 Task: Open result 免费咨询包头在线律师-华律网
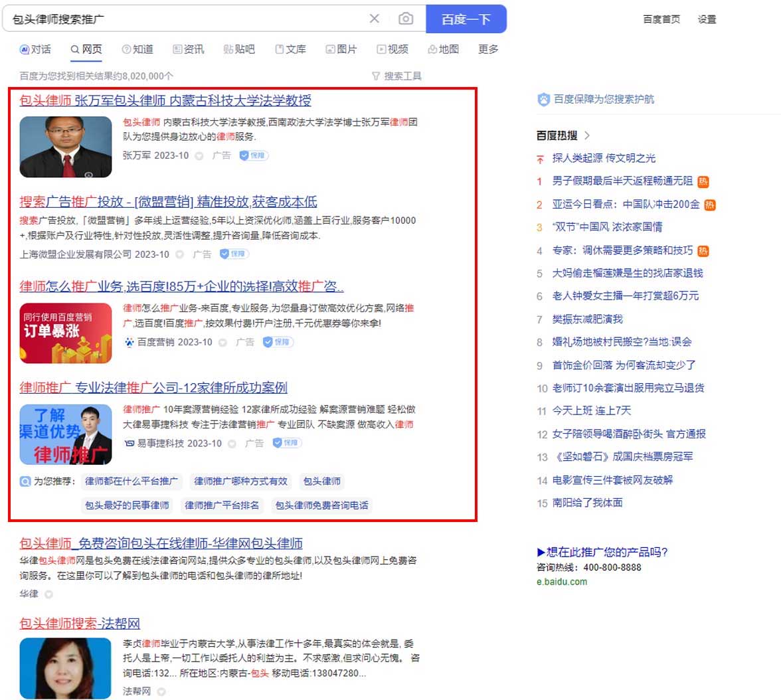click(161, 543)
